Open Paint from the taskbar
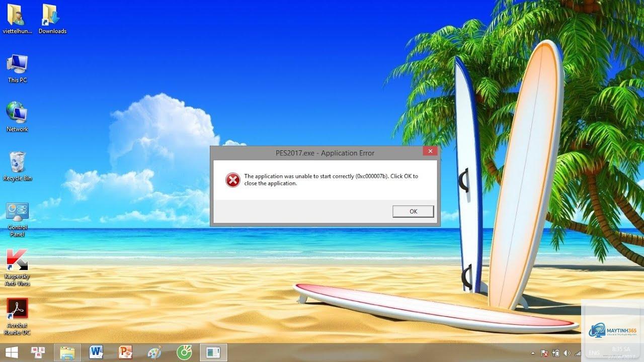 click(154, 352)
